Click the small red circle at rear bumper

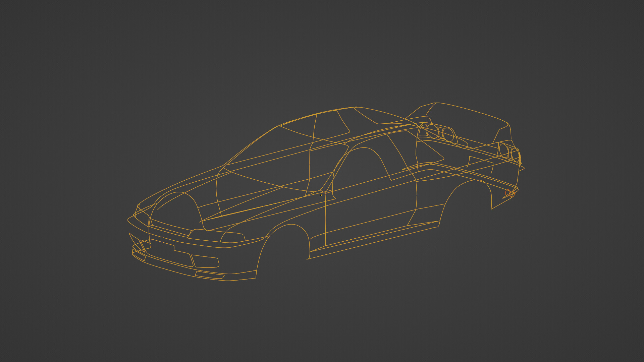[x=508, y=193]
